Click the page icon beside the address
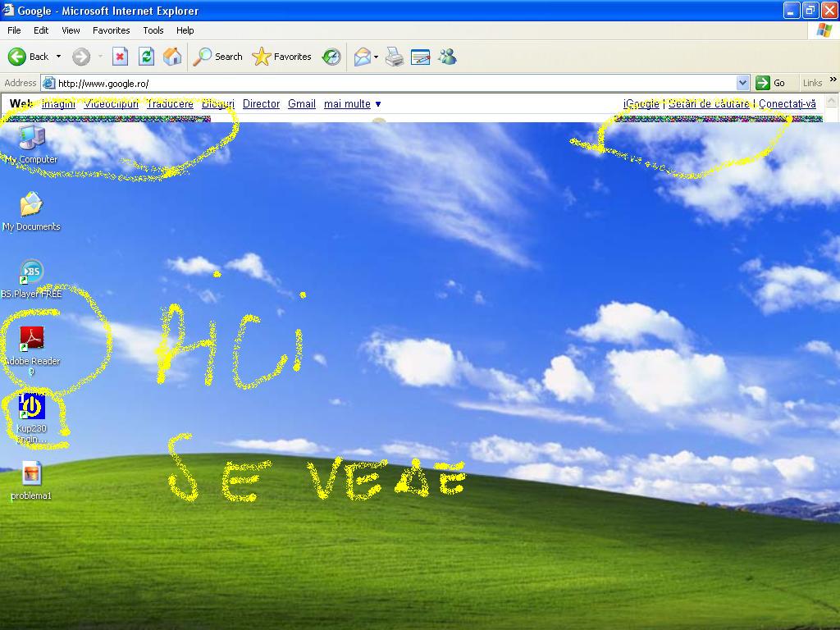The height and width of the screenshot is (630, 840). 48,83
